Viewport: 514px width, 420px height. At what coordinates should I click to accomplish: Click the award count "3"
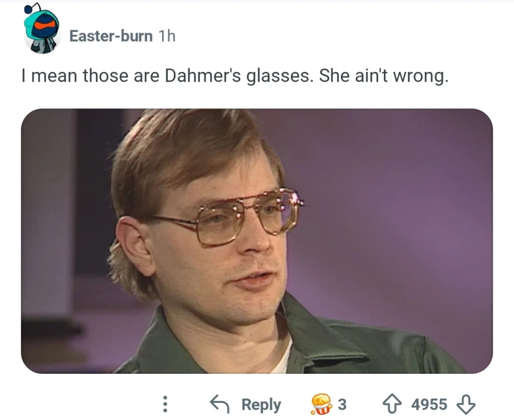(x=342, y=405)
